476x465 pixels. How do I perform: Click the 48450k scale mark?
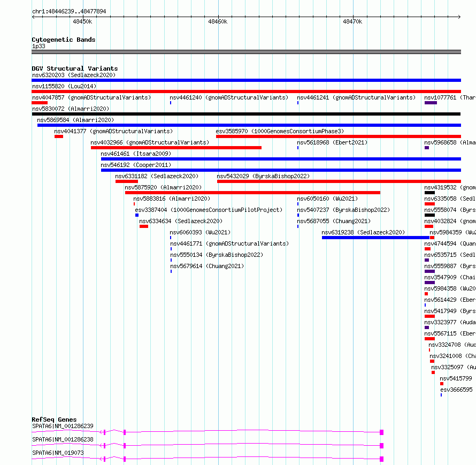point(82,21)
